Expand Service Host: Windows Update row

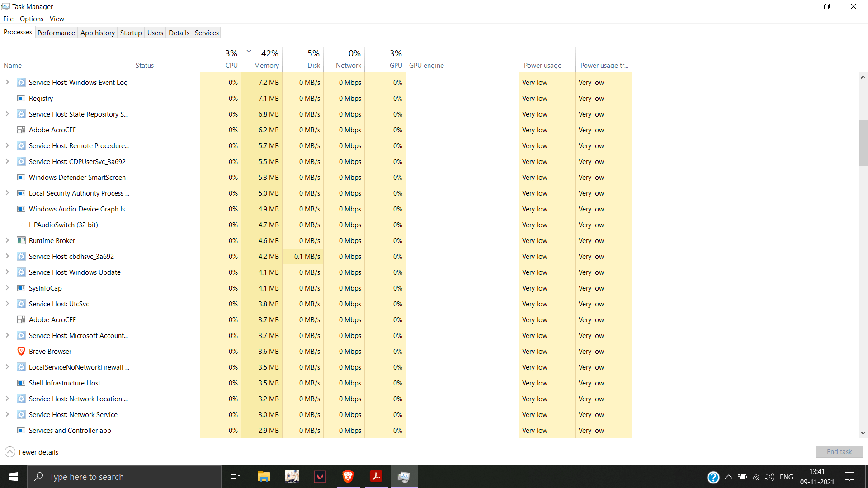7,272
